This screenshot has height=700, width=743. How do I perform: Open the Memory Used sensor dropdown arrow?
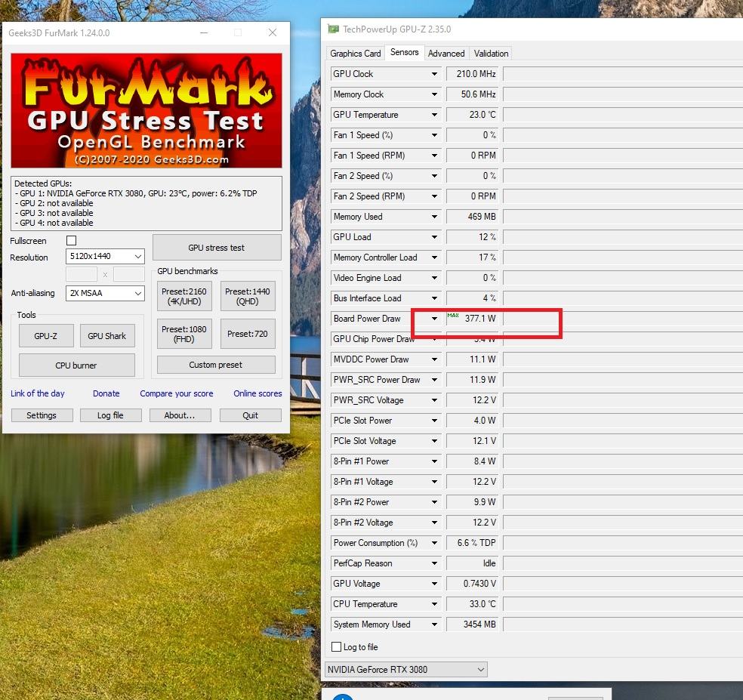coord(434,217)
